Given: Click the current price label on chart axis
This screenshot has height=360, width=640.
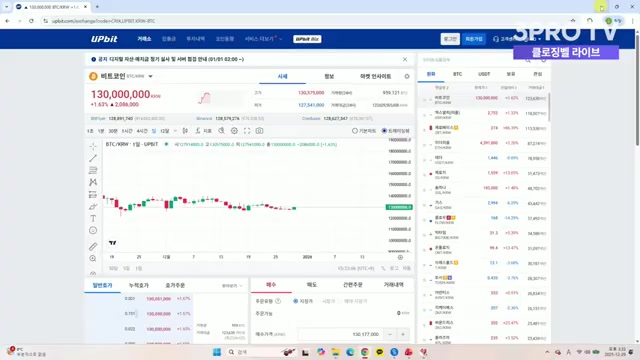Looking at the screenshot, I should click(x=399, y=207).
